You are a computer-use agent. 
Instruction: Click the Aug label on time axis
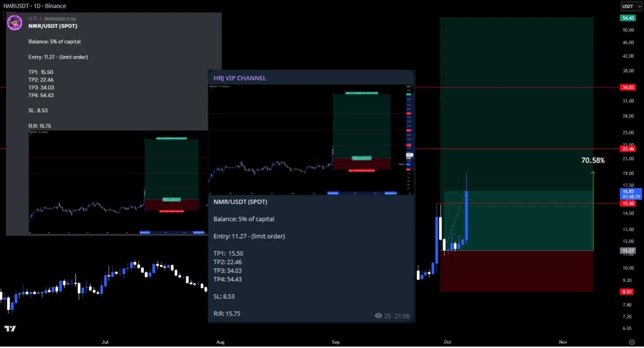(221, 342)
